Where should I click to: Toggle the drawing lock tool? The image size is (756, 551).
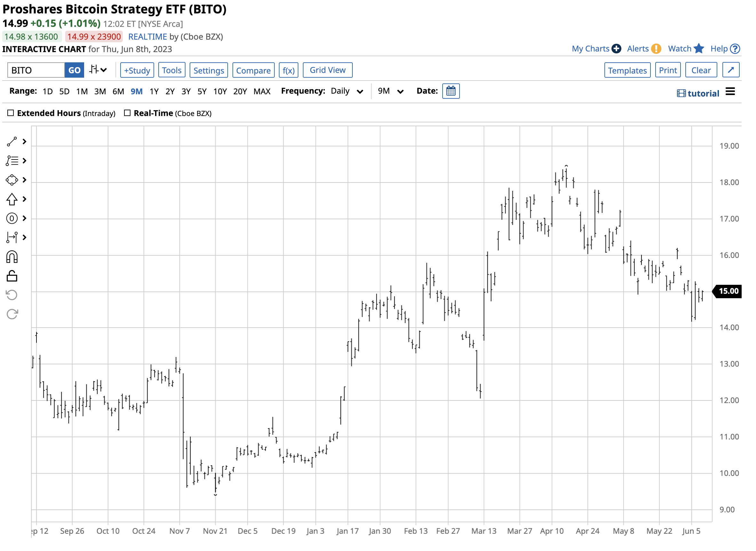coord(12,275)
